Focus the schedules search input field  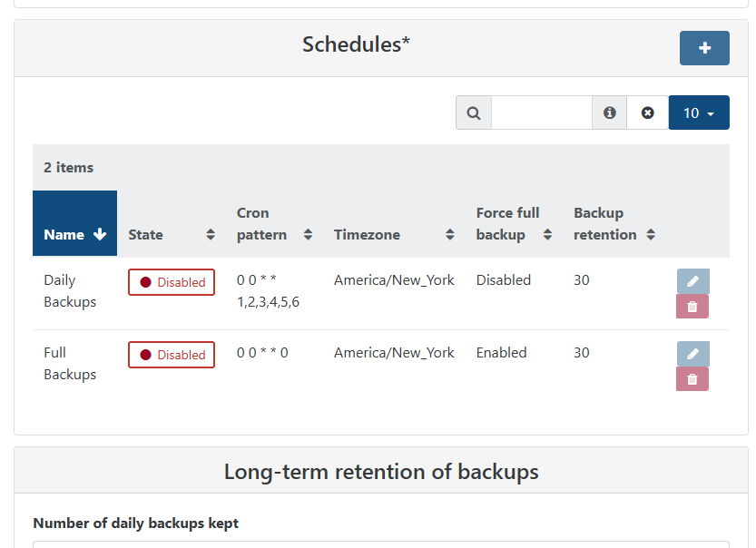pos(542,113)
